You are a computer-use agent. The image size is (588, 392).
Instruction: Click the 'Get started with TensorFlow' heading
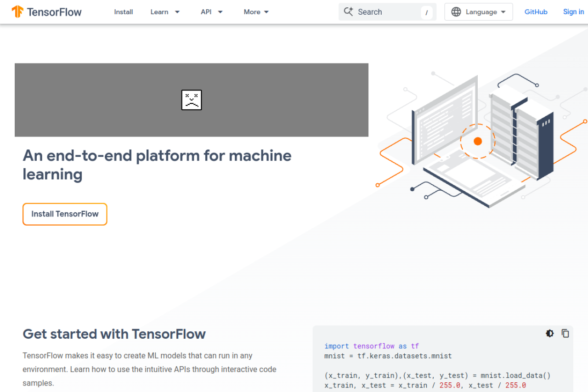click(x=114, y=334)
